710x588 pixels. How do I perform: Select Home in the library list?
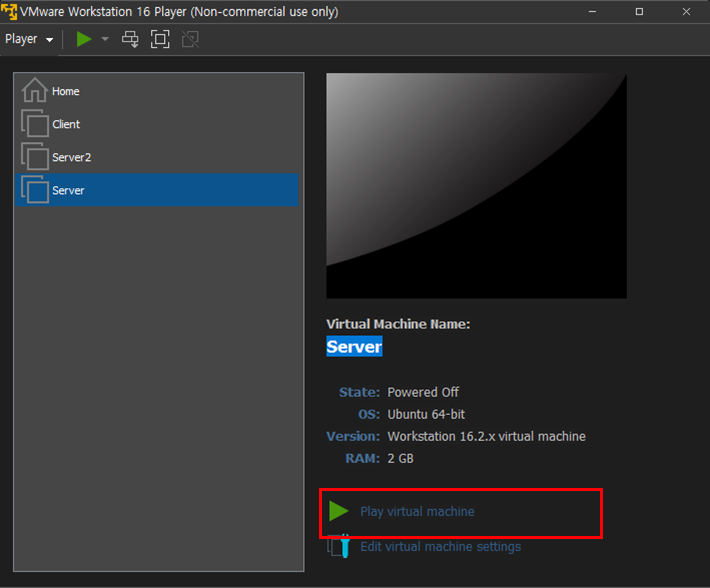tap(157, 91)
